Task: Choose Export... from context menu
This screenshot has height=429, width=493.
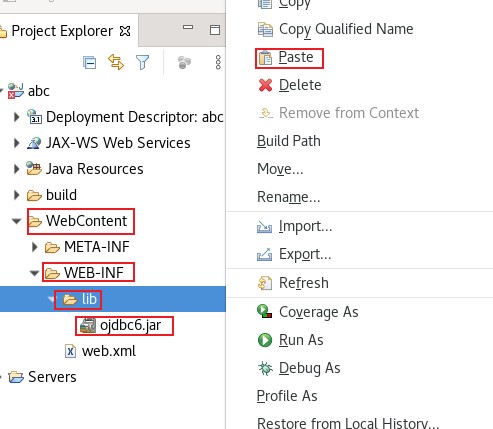Action: click(305, 254)
